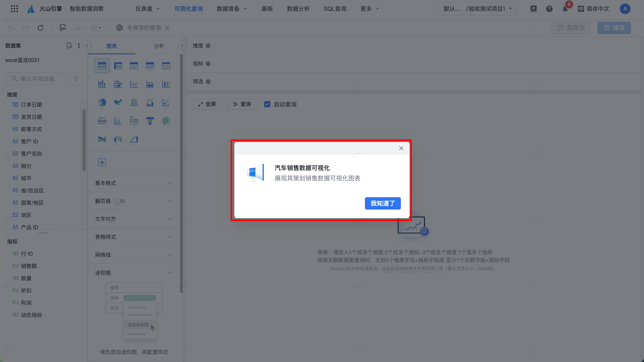This screenshot has height=362, width=644.
Task: Open the 画板 menu item
Action: pyautogui.click(x=267, y=9)
